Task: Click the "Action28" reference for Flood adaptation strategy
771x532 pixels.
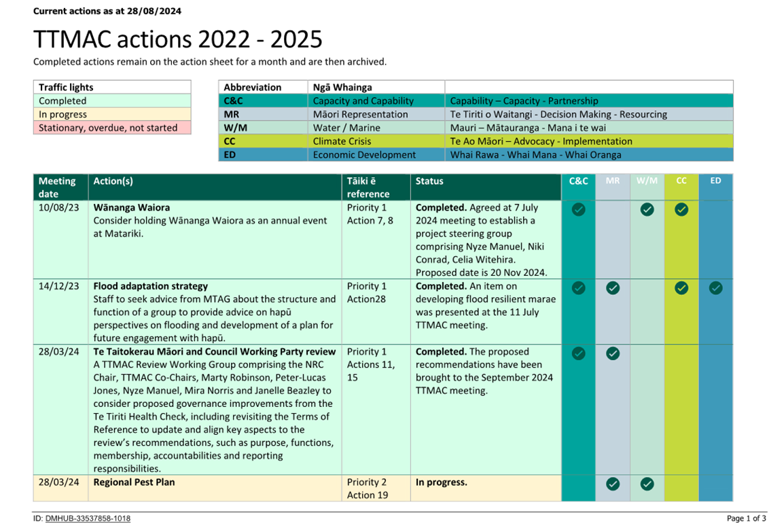Action: tap(366, 299)
